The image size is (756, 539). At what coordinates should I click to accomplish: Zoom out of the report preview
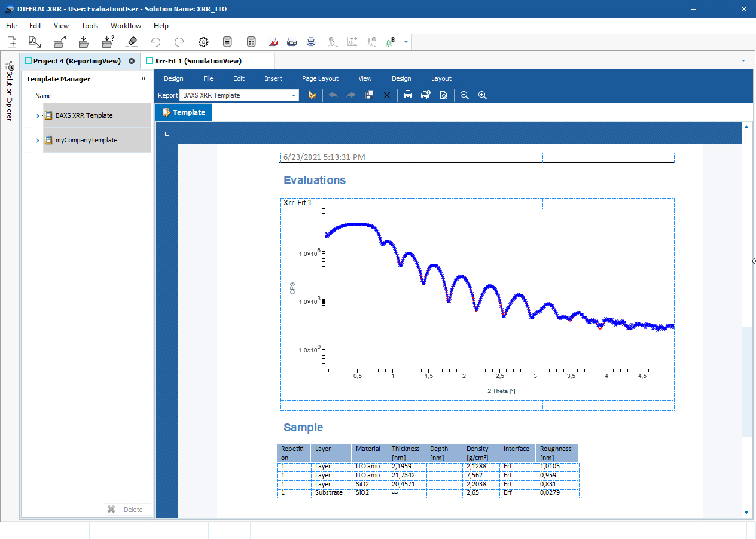tap(465, 95)
